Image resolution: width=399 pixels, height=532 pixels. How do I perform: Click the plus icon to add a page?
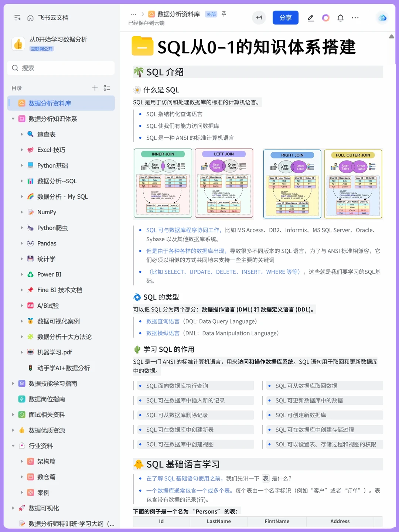click(95, 88)
